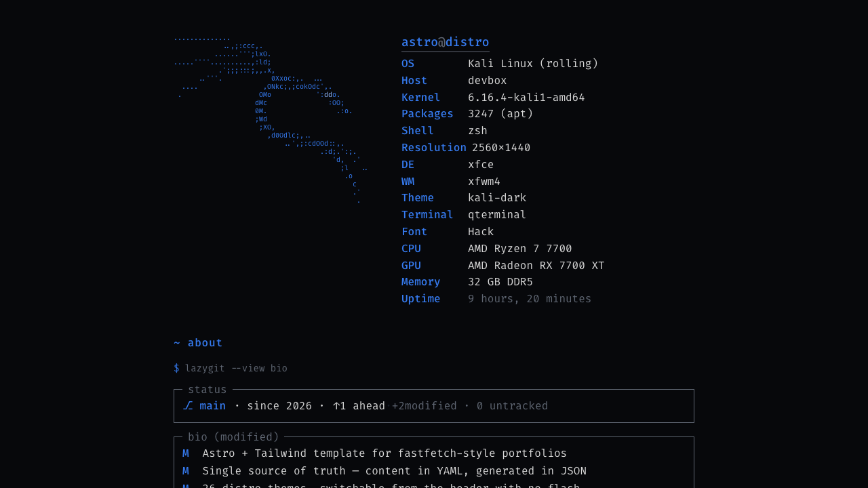Select the "9 hours, 20 minutes" uptime value

point(530,299)
